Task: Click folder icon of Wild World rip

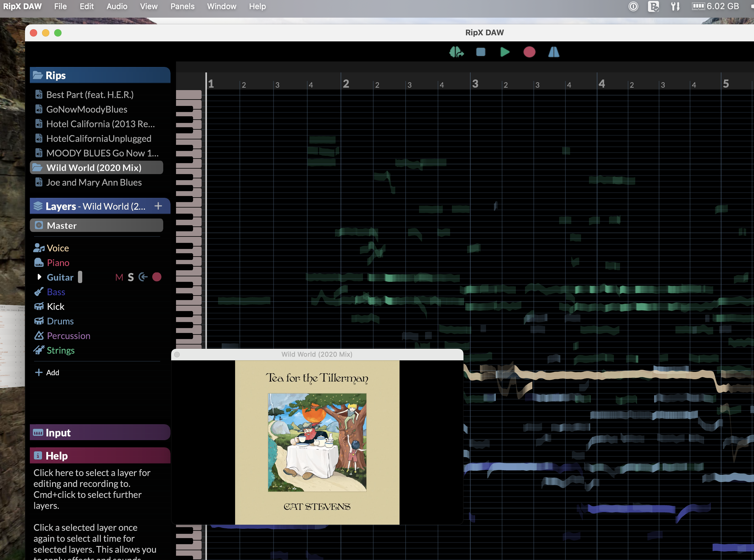Action: [x=37, y=167]
